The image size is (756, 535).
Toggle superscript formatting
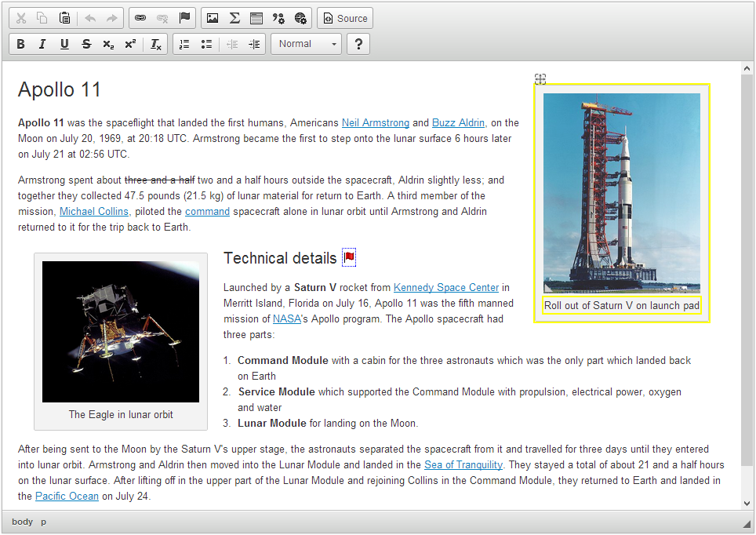[130, 44]
